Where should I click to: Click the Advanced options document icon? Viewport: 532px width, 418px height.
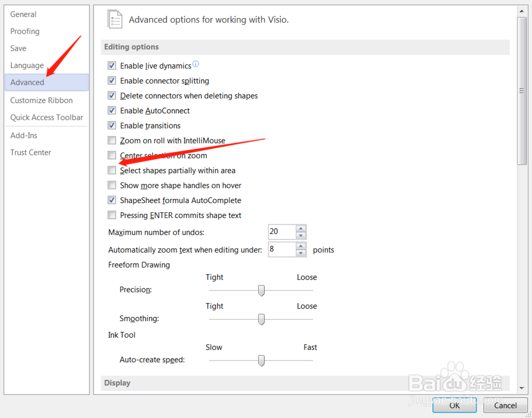click(x=114, y=19)
